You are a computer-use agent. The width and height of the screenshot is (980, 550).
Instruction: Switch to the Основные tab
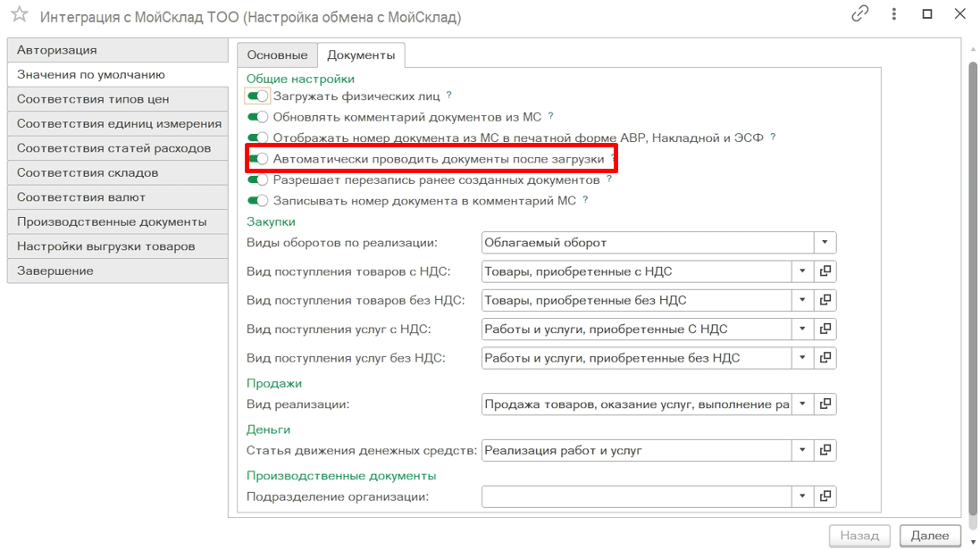click(277, 55)
